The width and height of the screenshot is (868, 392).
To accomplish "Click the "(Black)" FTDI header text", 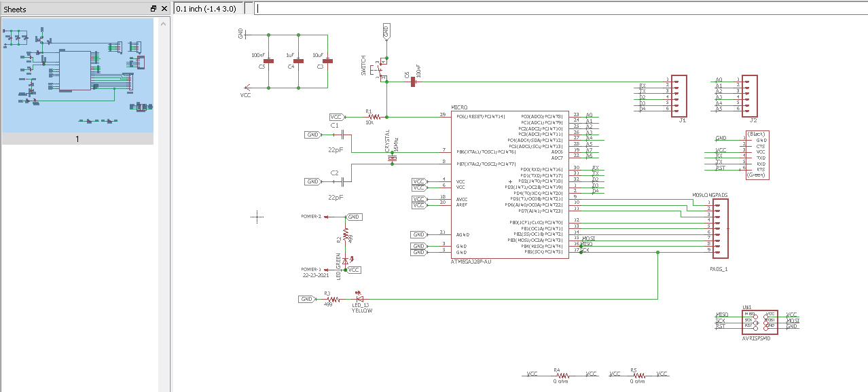I will point(757,134).
